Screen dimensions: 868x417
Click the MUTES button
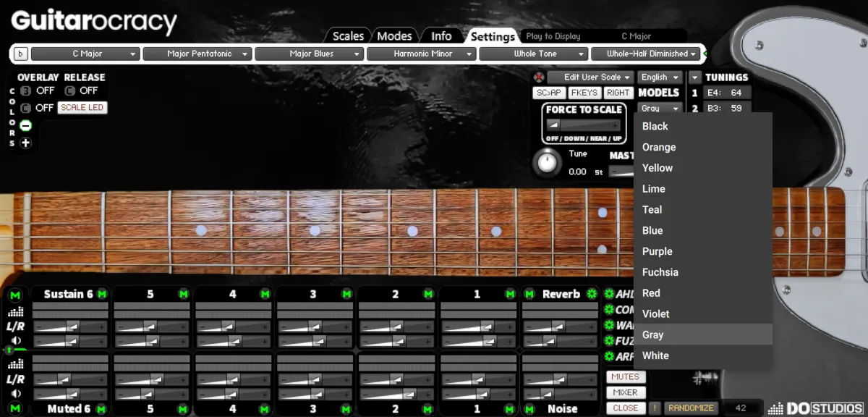(x=625, y=377)
